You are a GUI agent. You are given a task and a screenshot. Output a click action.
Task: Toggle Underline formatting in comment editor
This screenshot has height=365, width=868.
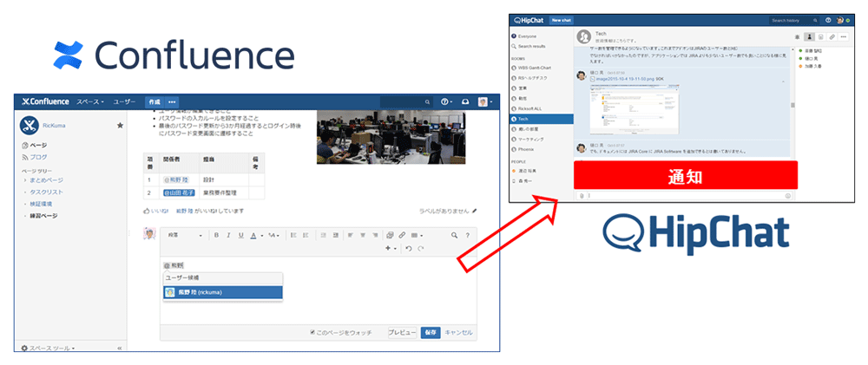[x=240, y=235]
